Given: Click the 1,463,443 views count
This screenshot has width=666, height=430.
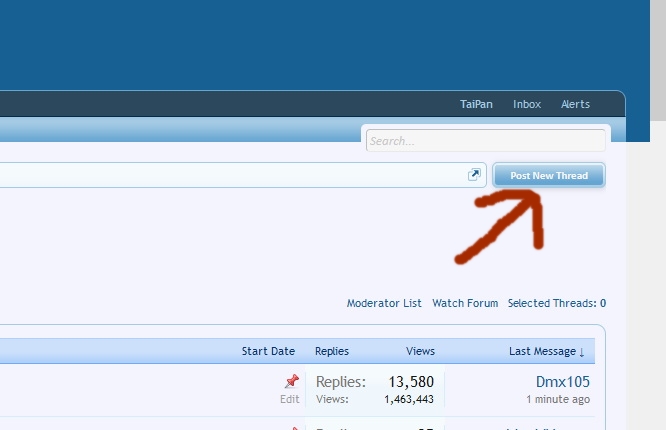Looking at the screenshot, I should click(x=409, y=399).
